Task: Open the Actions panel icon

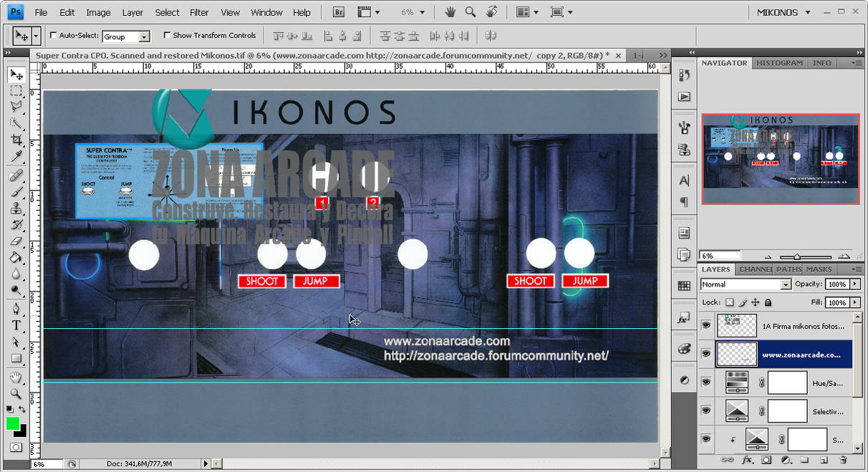Action: click(684, 96)
